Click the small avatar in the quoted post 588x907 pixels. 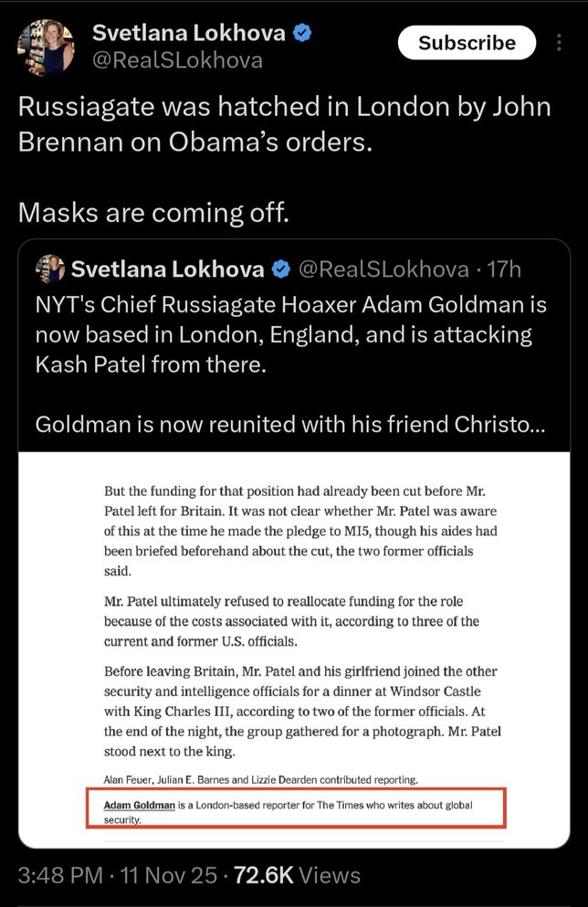click(49, 269)
